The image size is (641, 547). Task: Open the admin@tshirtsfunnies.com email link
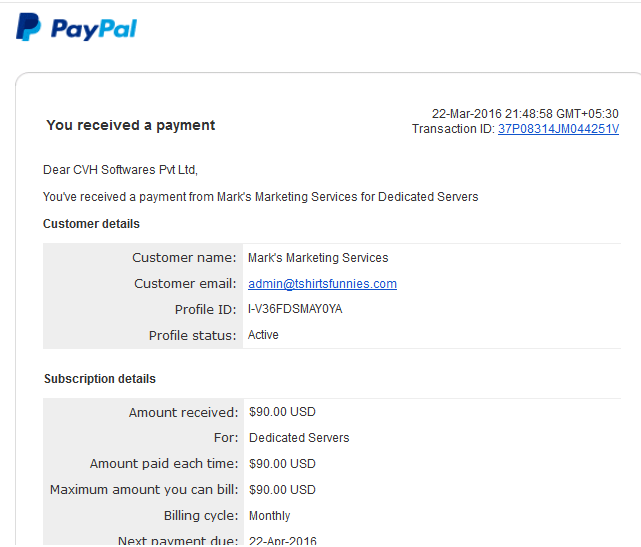[322, 284]
